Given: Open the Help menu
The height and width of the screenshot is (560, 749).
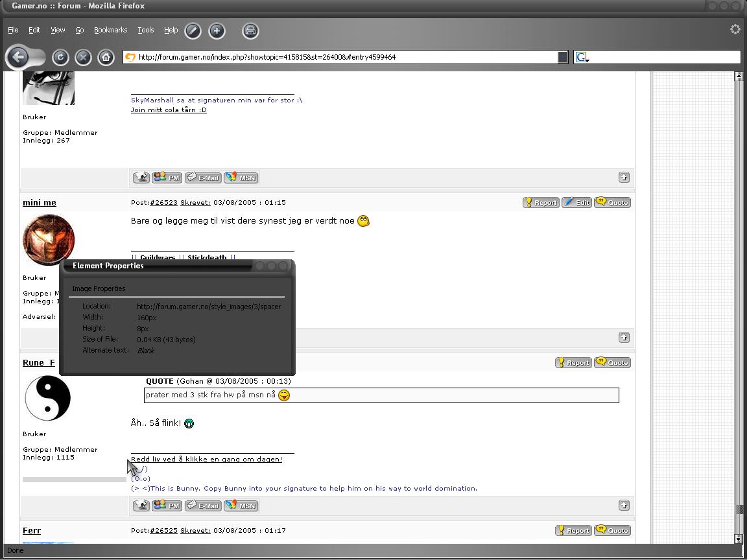Looking at the screenshot, I should 171,30.
